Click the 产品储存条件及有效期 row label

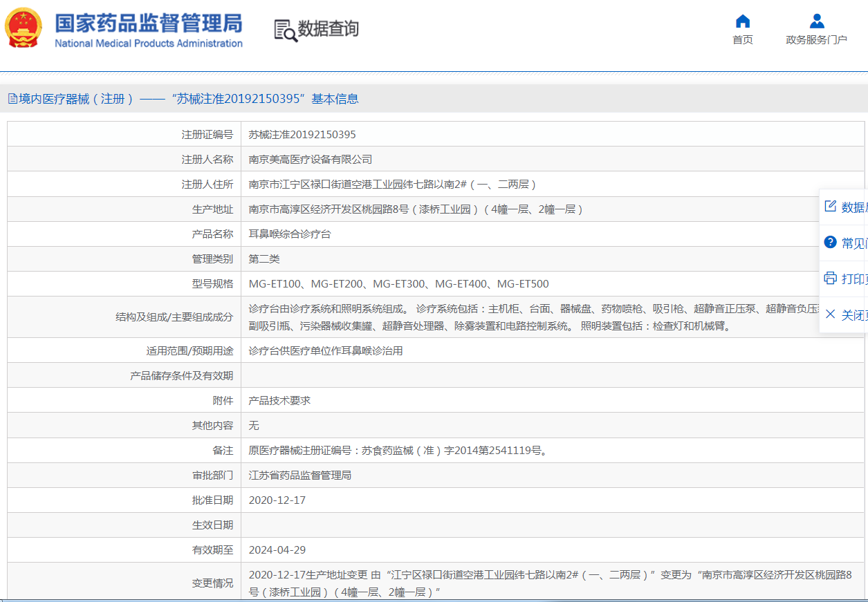point(182,376)
